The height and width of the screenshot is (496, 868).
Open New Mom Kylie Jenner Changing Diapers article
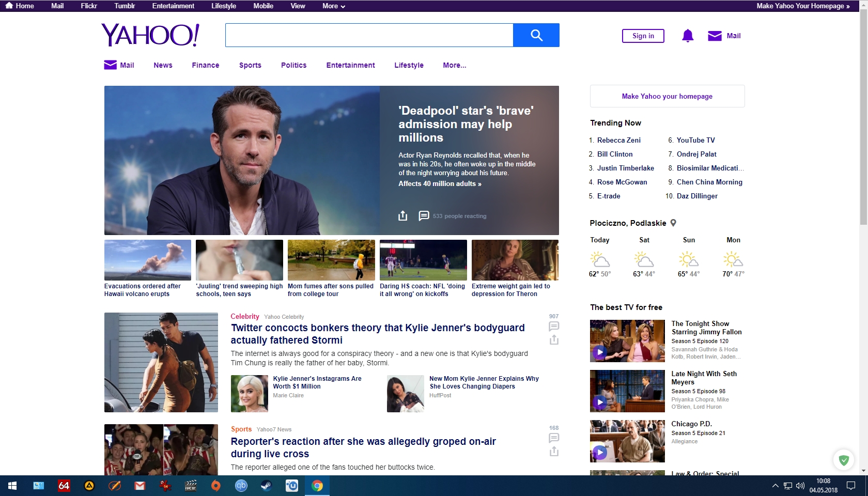[484, 382]
